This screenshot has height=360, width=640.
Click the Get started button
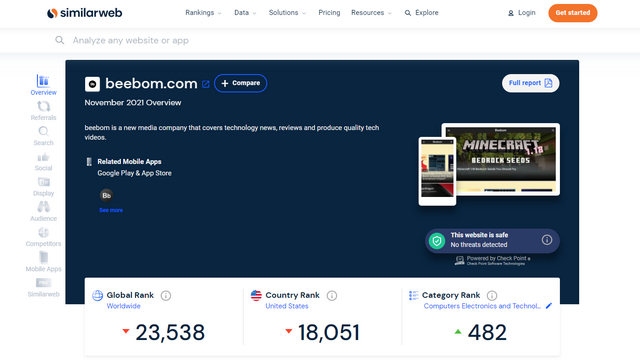(x=573, y=13)
